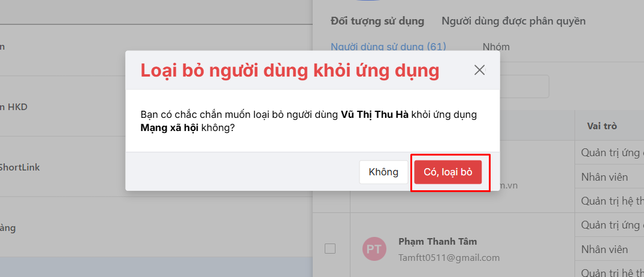Click the "Vai trò" column header
The height and width of the screenshot is (277, 644).
point(602,126)
